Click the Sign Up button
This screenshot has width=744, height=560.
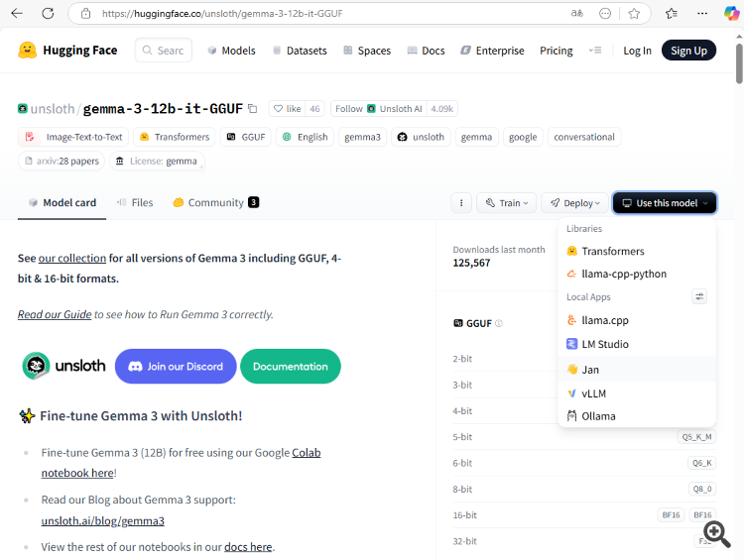coord(688,51)
